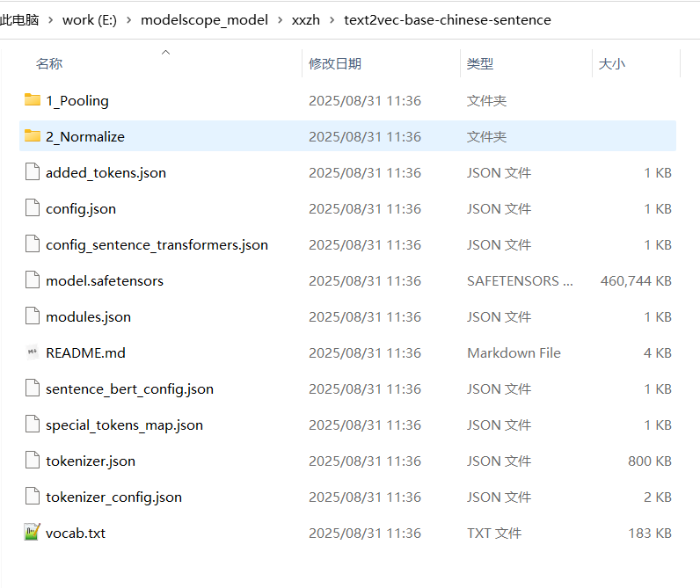Click the 183 KB size of vocab.txt

650,534
